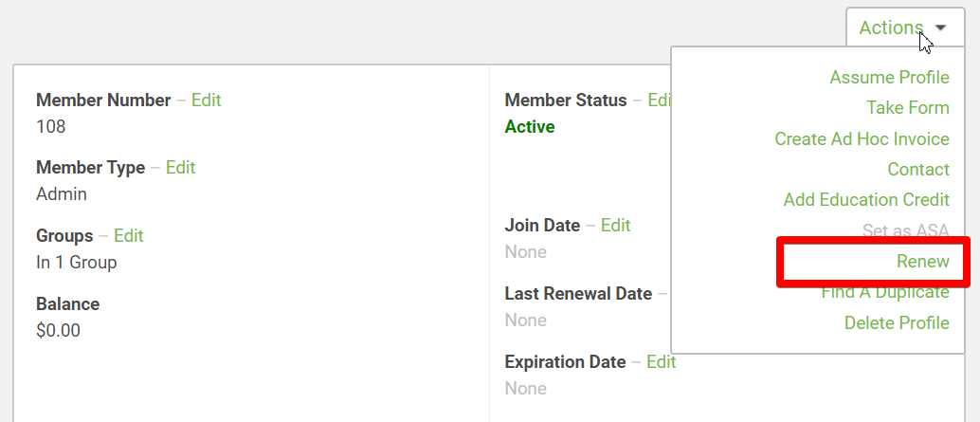Open the Actions dropdown caret arrow
This screenshot has height=422, width=980.
pyautogui.click(x=940, y=28)
